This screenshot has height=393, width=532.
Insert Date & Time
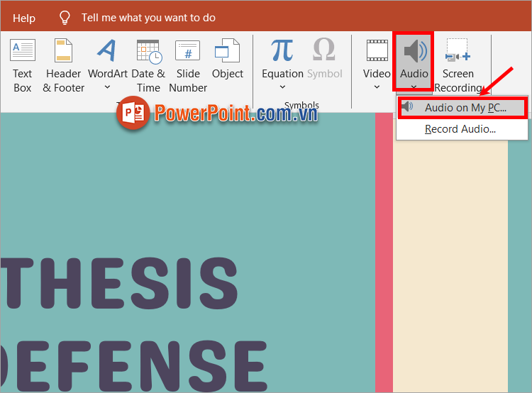click(148, 65)
